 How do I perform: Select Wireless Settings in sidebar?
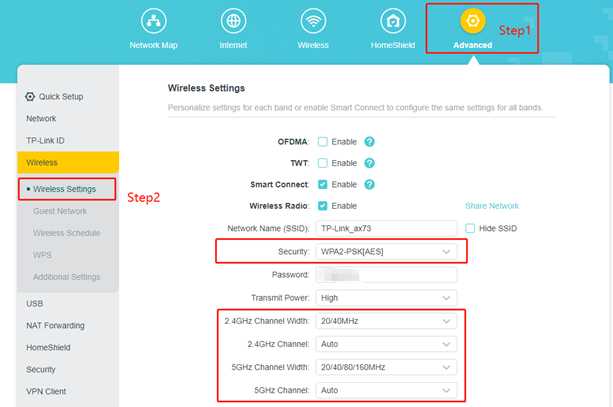pos(64,189)
